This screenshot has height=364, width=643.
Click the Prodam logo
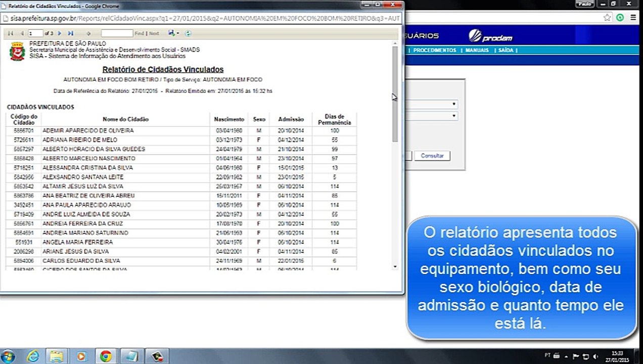click(490, 36)
